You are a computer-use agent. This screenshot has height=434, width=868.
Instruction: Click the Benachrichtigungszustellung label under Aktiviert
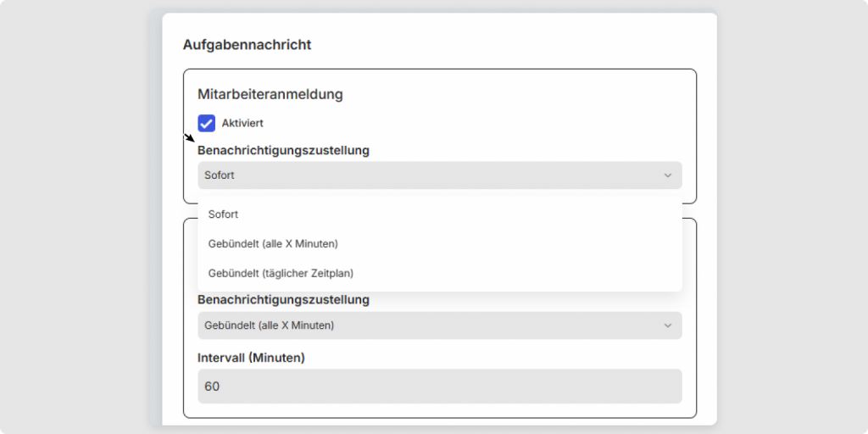point(283,150)
